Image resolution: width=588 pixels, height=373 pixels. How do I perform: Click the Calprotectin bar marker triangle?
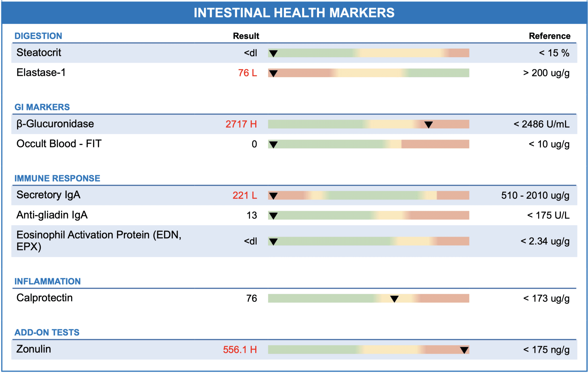coord(394,299)
